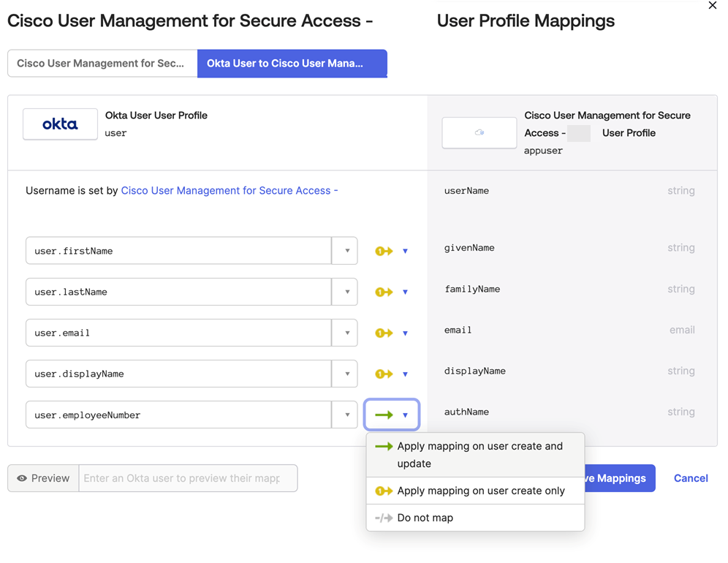
Task: Click the green arrow icon for user.employeeNumber
Action: [384, 415]
